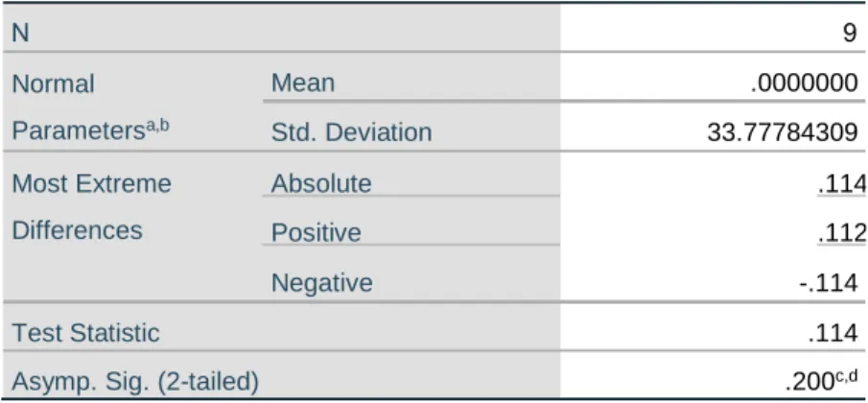Select the Mean value .0000000

click(805, 83)
